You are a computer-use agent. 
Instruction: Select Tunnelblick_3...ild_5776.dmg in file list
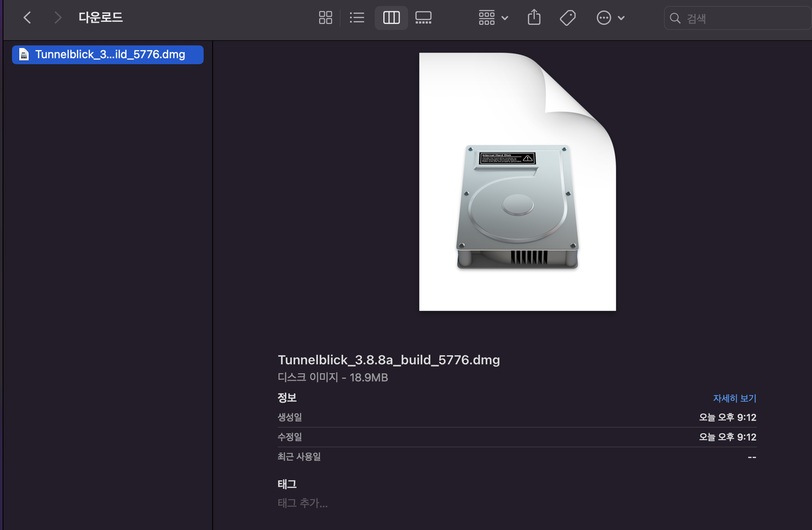click(108, 54)
